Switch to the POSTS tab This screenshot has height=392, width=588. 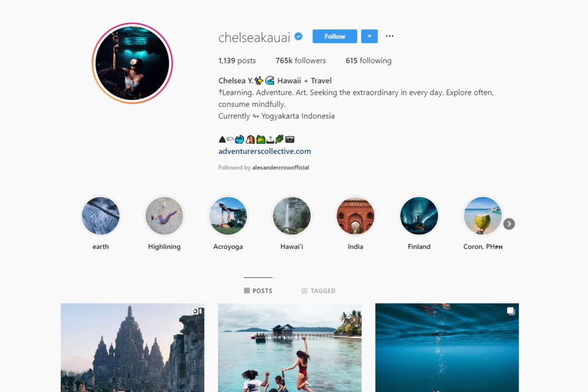[258, 291]
